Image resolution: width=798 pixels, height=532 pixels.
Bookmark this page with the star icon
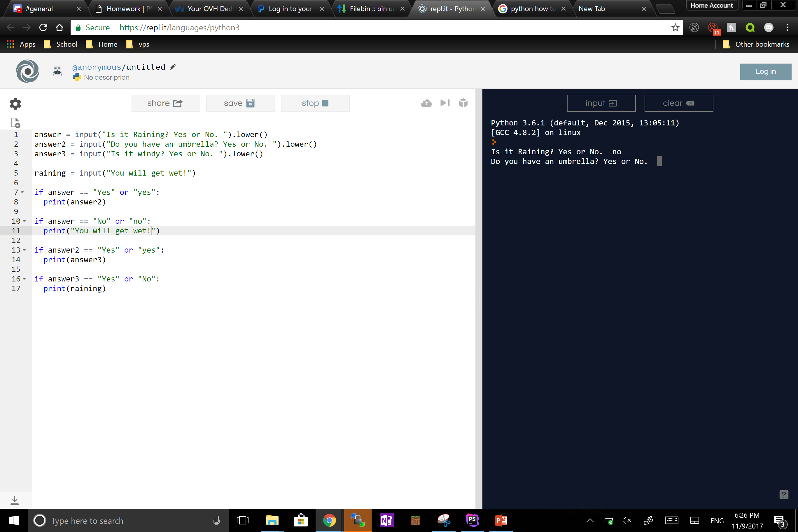tap(675, 27)
